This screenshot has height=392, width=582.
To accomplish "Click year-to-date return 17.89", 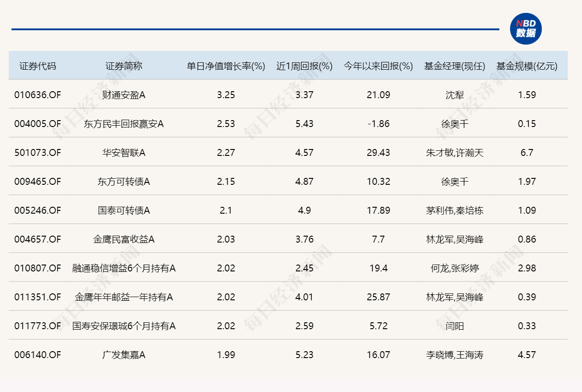I will tap(379, 210).
